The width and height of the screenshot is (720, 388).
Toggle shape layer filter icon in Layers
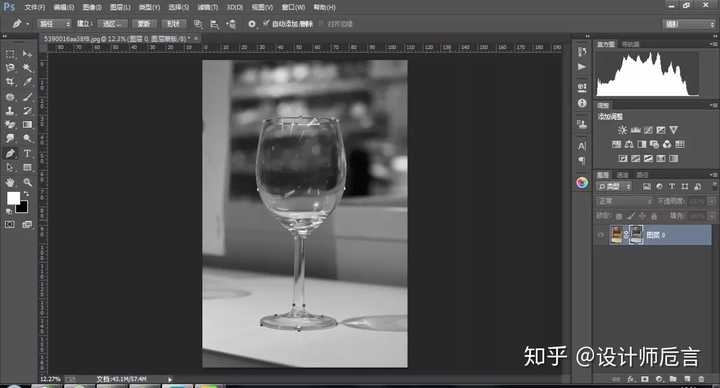tap(685, 186)
